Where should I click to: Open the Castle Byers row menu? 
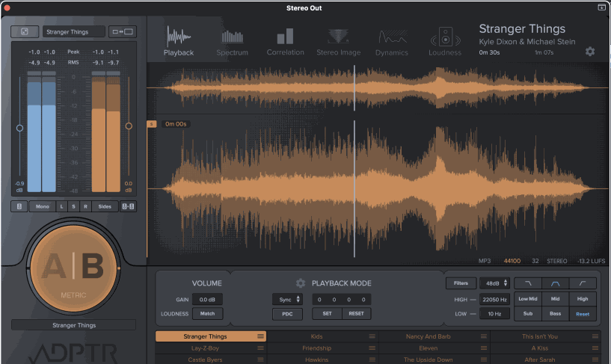[x=260, y=360]
